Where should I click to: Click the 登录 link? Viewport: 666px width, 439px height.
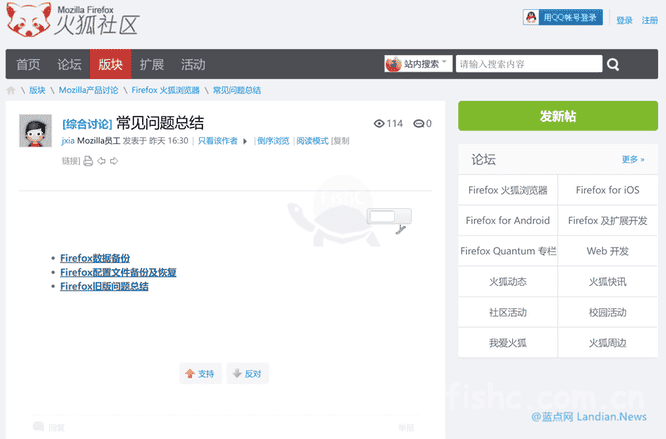pos(624,20)
